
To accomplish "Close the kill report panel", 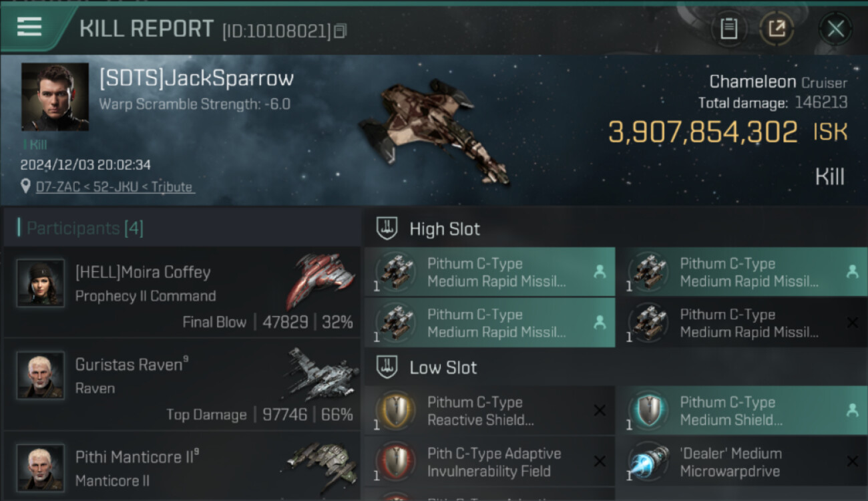I will coord(835,29).
